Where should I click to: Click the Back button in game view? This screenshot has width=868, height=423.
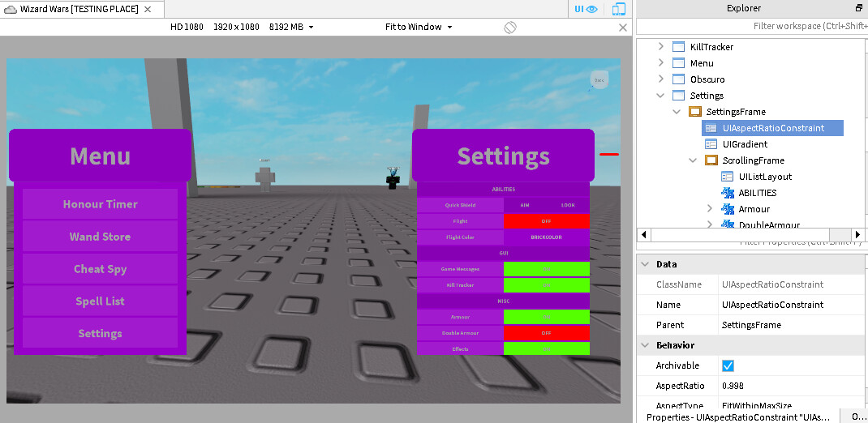[x=599, y=79]
